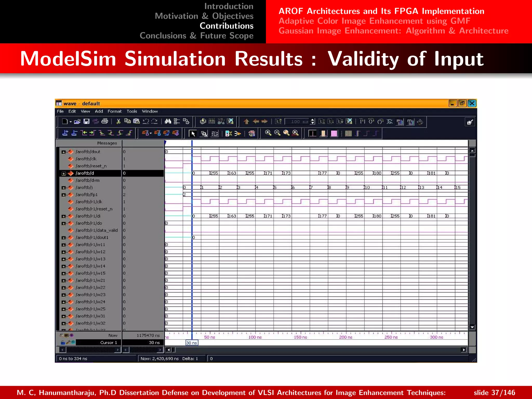
Task: Click the Zoom Out magnifier icon
Action: [x=277, y=133]
